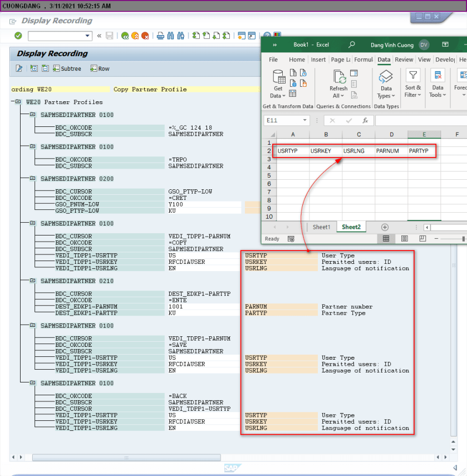Click the green Enter checkmark in SAP
Viewport: 467px width, 476px height.
tap(17, 35)
